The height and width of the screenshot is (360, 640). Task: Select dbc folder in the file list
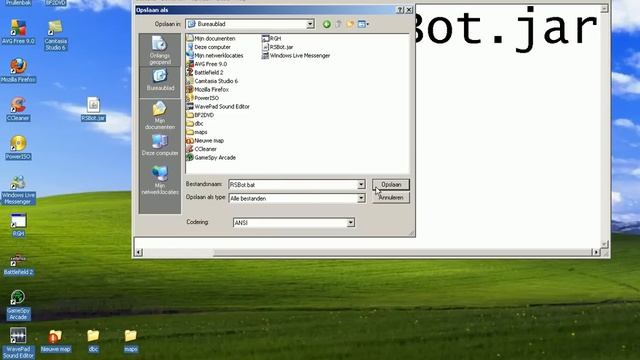[195, 124]
